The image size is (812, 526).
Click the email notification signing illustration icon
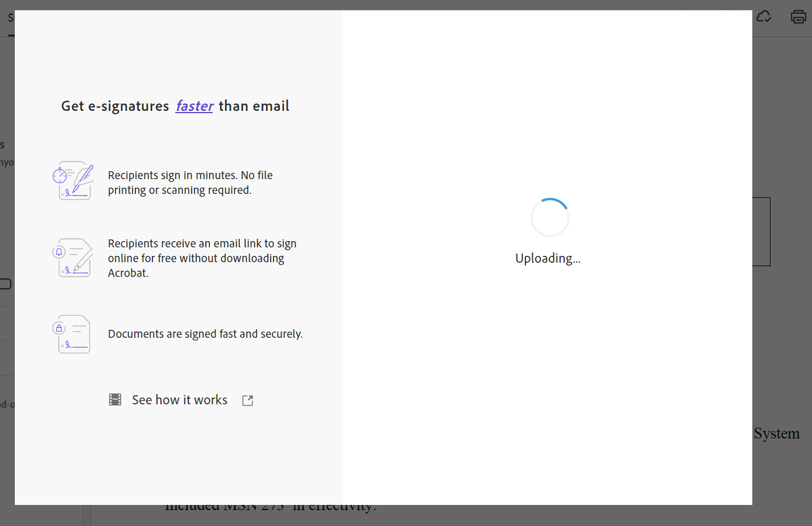[x=73, y=258]
